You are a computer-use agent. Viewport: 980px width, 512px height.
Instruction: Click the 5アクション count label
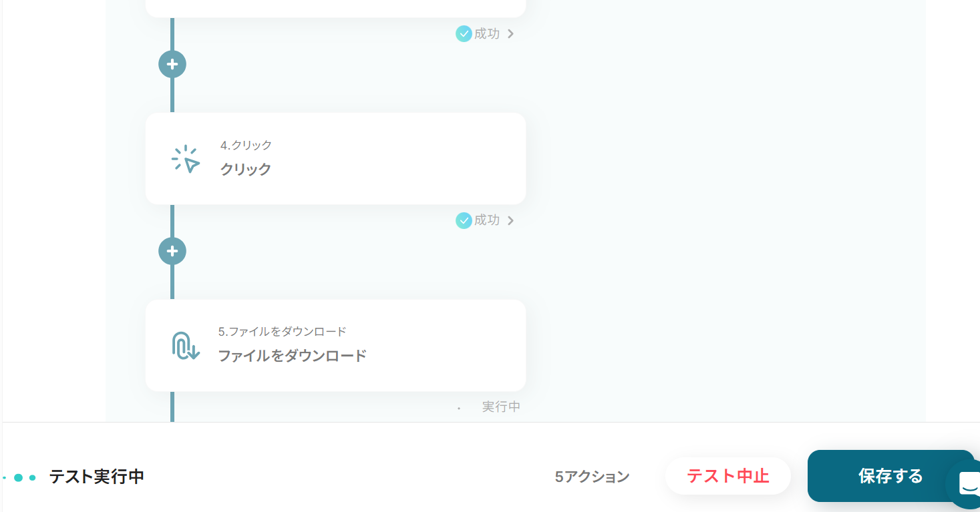pyautogui.click(x=592, y=477)
